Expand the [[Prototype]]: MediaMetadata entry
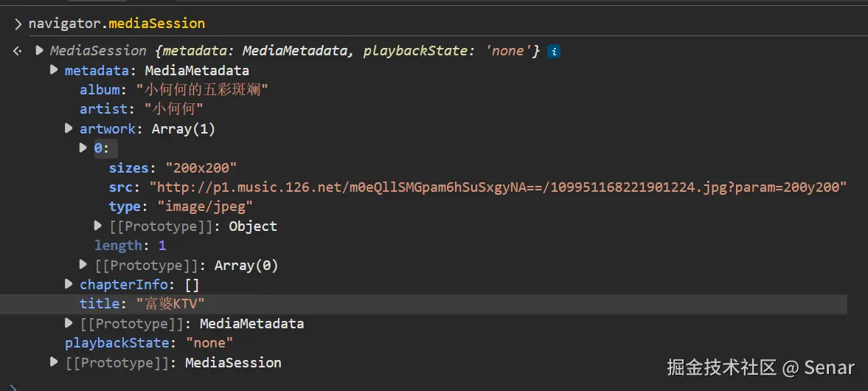The height and width of the screenshot is (391, 868). (x=69, y=323)
